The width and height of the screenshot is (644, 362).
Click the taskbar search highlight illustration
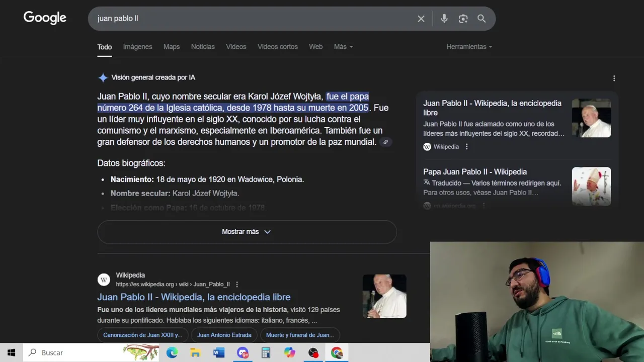[140, 352]
